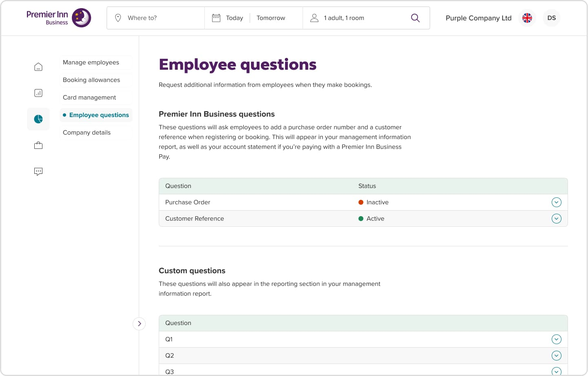
Task: Expand the sidebar with the arrow button
Action: [x=139, y=324]
